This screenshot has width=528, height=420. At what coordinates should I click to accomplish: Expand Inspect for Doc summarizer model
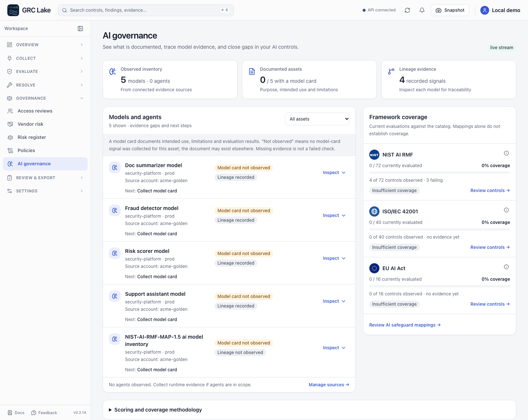(334, 173)
